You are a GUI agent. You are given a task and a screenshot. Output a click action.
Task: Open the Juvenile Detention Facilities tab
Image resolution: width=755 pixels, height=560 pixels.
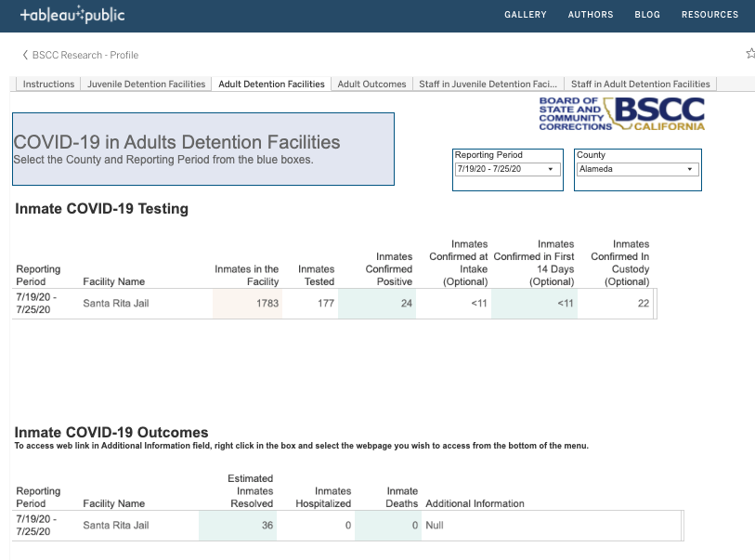tap(147, 85)
